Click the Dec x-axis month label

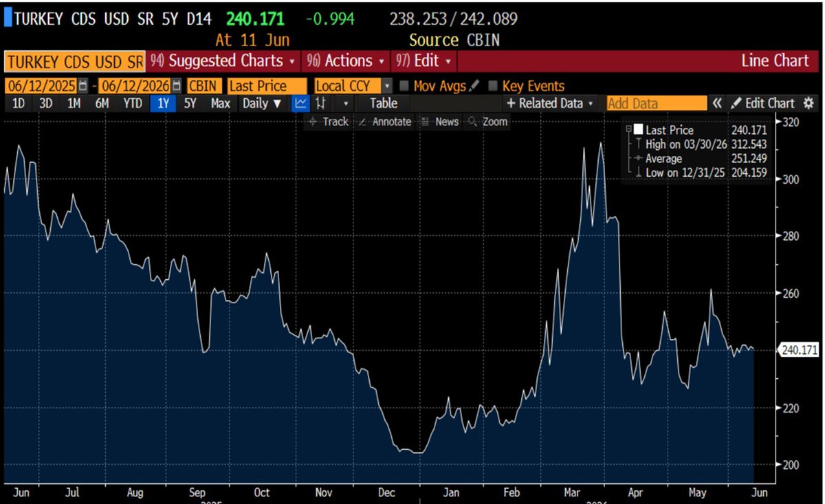tap(386, 492)
